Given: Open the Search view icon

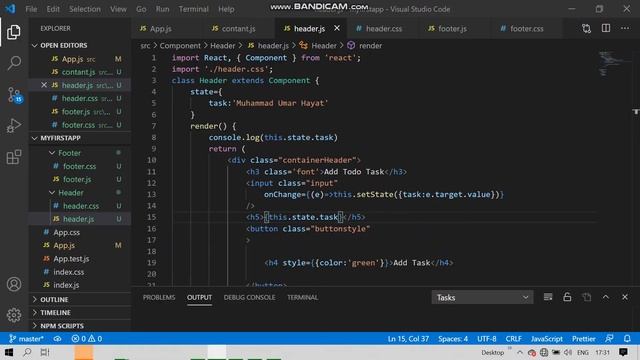Looking at the screenshot, I should 14,63.
